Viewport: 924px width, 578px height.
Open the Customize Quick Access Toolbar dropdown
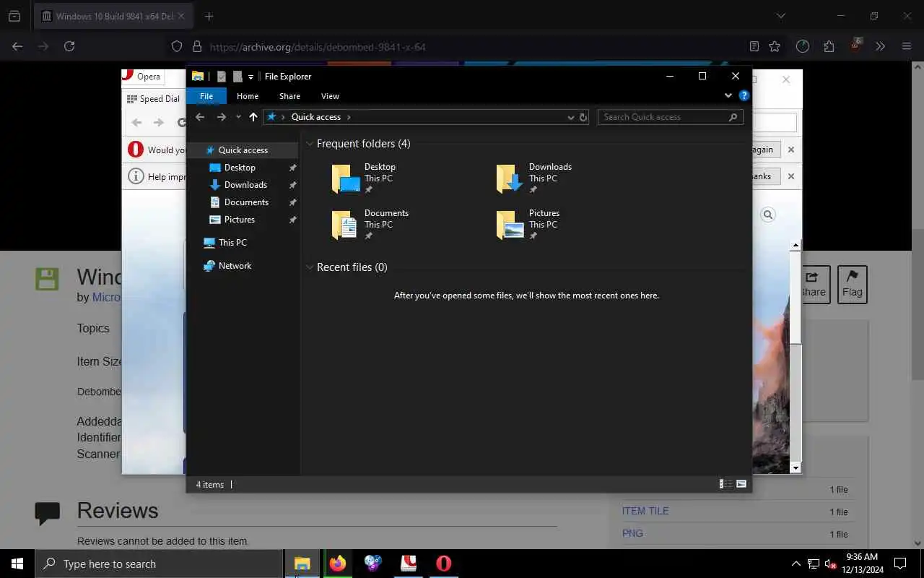[250, 77]
